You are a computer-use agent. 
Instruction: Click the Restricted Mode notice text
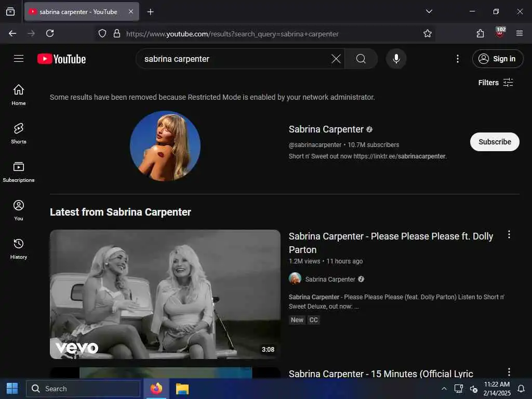coord(212,97)
